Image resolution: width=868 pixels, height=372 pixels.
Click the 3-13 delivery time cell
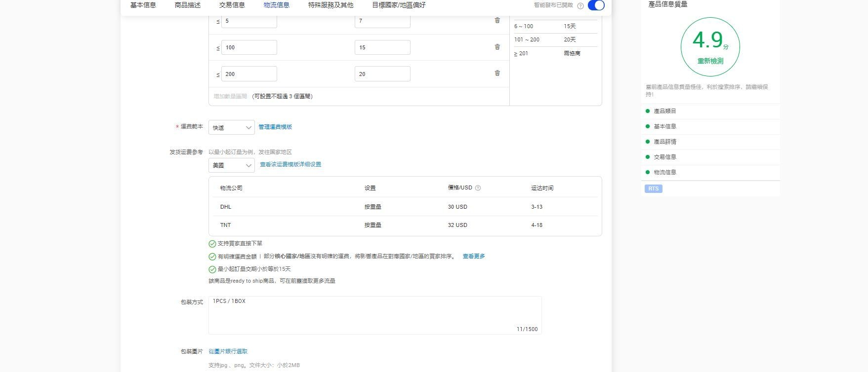click(x=537, y=207)
